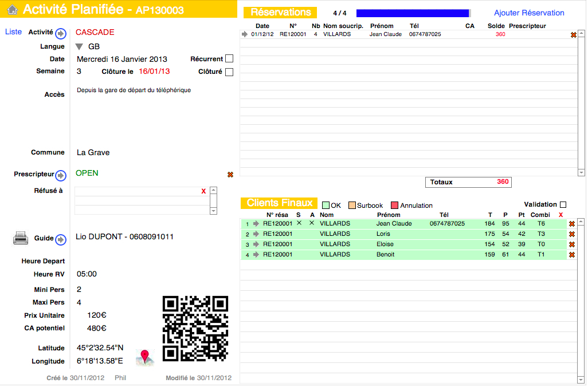Image resolution: width=588 pixels, height=387 pixels.
Task: Toggle the Clôturé checkbox
Action: 229,72
